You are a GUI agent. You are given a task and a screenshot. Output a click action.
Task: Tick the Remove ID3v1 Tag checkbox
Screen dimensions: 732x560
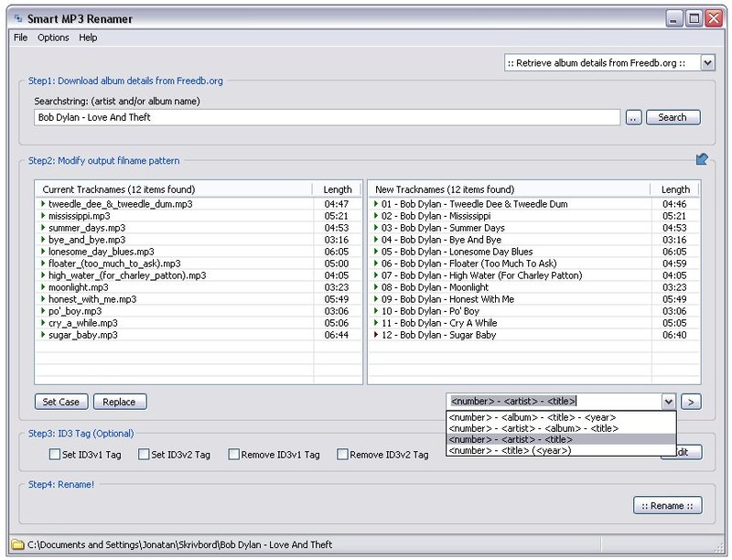(x=234, y=454)
